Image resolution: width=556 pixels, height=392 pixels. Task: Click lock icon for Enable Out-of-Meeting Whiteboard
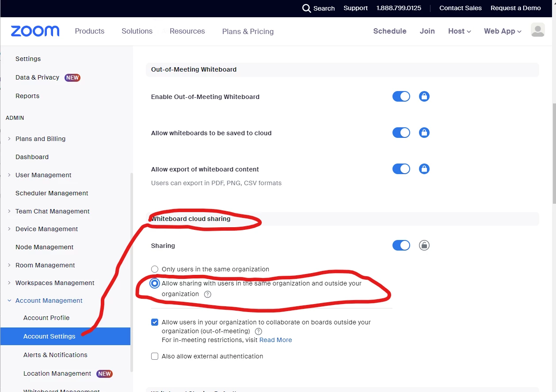click(x=424, y=96)
